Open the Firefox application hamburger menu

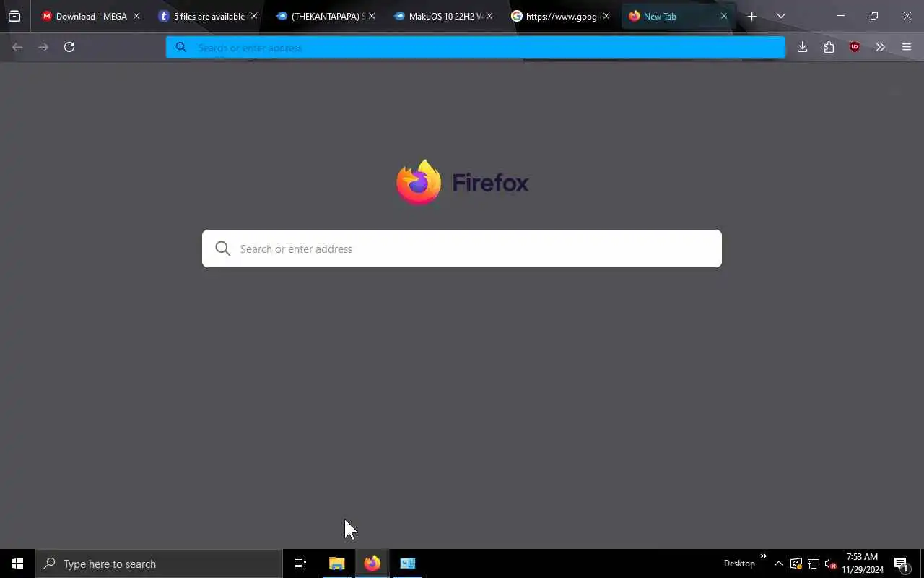point(907,47)
